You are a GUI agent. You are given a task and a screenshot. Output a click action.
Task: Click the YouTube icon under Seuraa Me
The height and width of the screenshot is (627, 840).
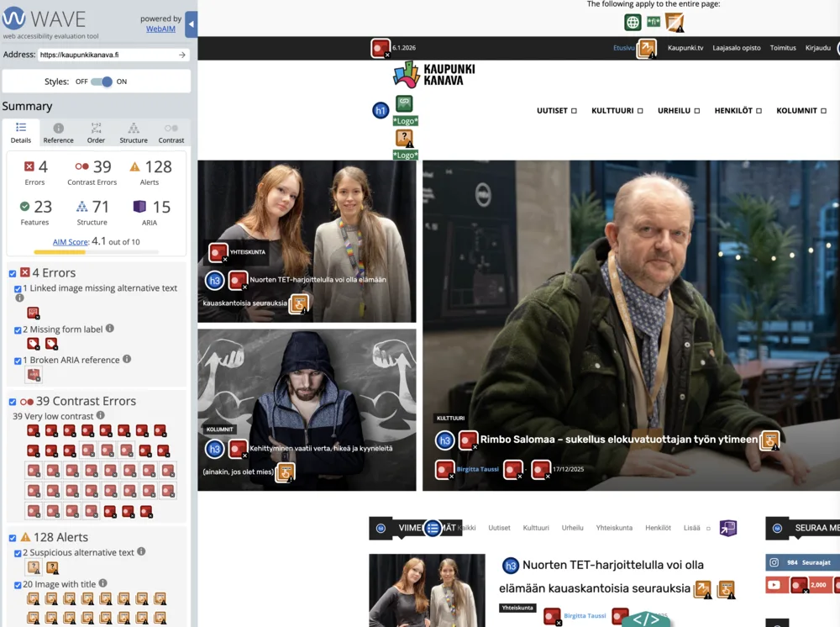point(774,585)
